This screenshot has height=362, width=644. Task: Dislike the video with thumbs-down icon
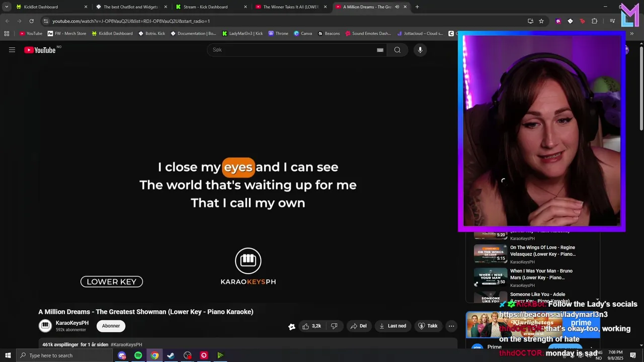(x=334, y=326)
